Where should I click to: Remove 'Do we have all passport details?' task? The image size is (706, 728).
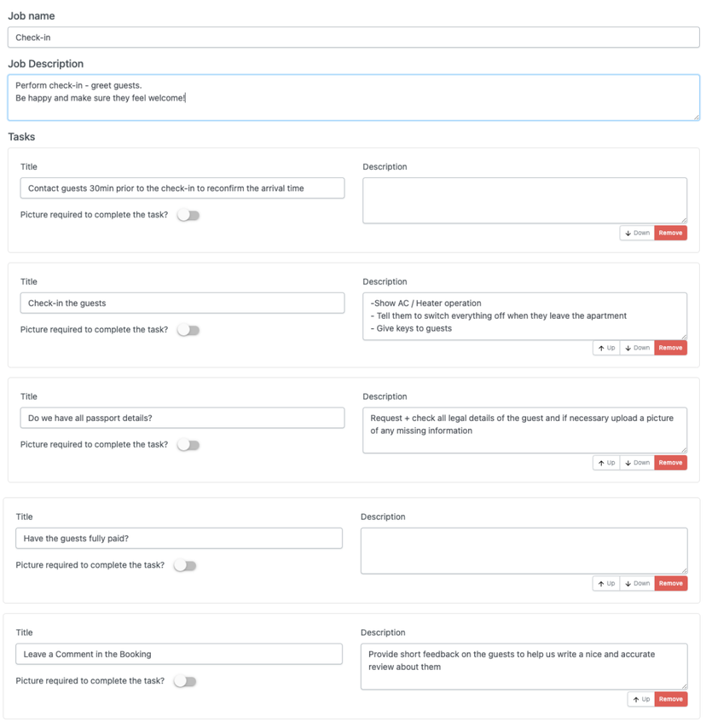coord(670,463)
